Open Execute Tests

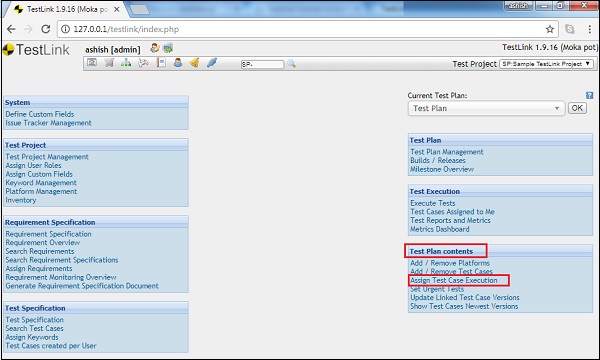[433, 203]
